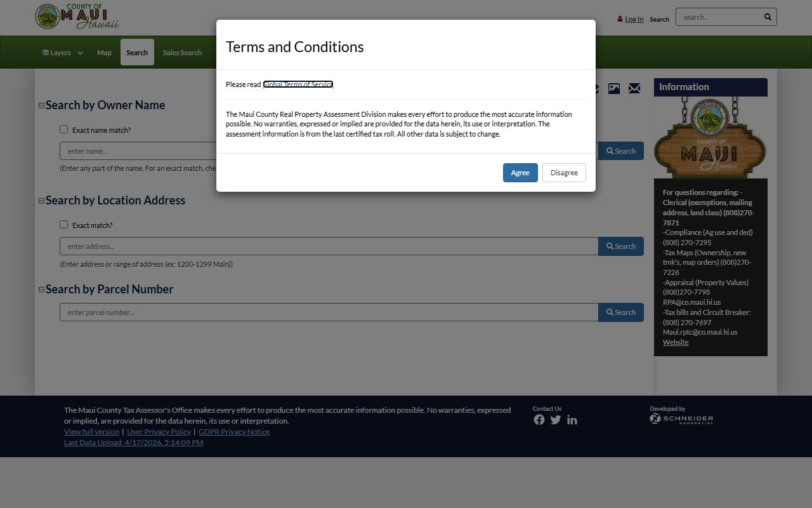Click the envelope email icon

tap(634, 88)
